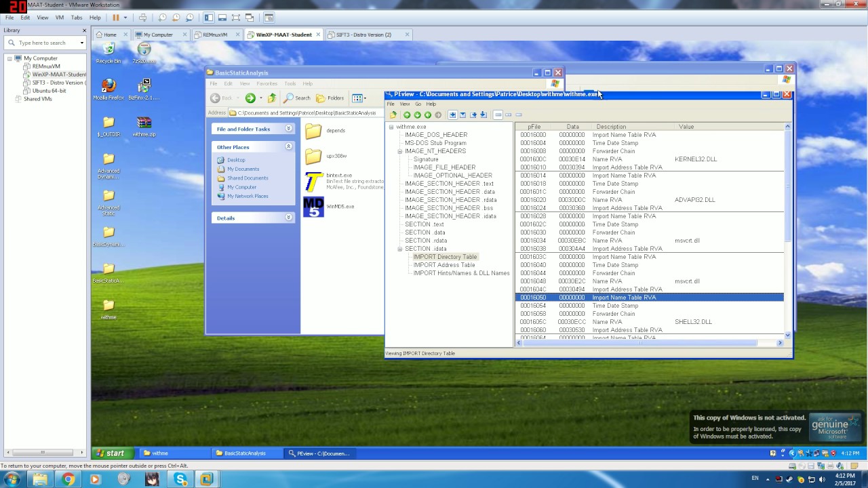Open My Network Places link
The image size is (868, 488).
248,196
